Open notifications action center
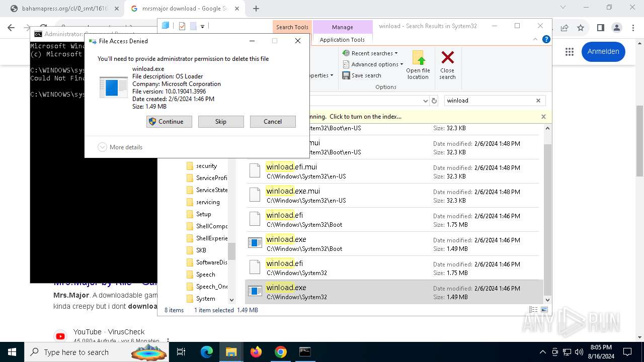644x362 pixels. tap(627, 352)
